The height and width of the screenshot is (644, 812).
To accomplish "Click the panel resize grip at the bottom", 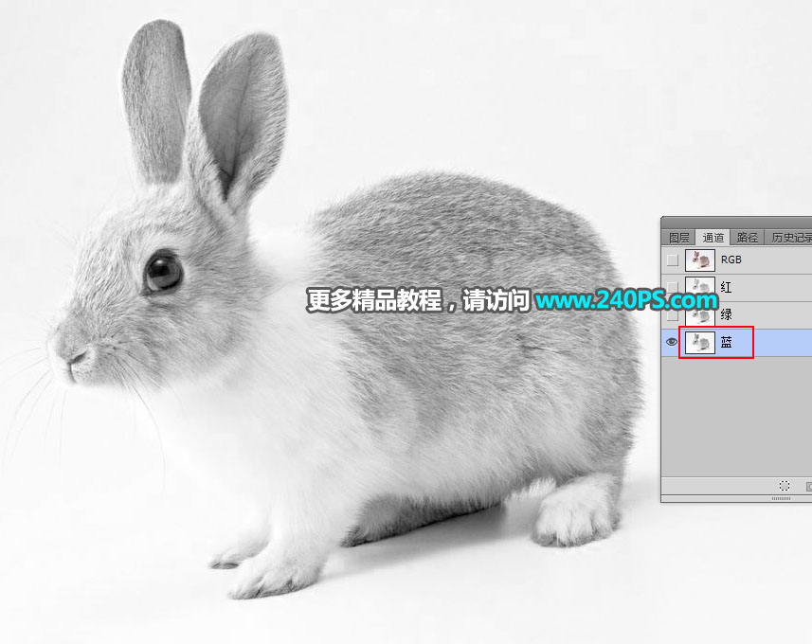I will 783,496.
